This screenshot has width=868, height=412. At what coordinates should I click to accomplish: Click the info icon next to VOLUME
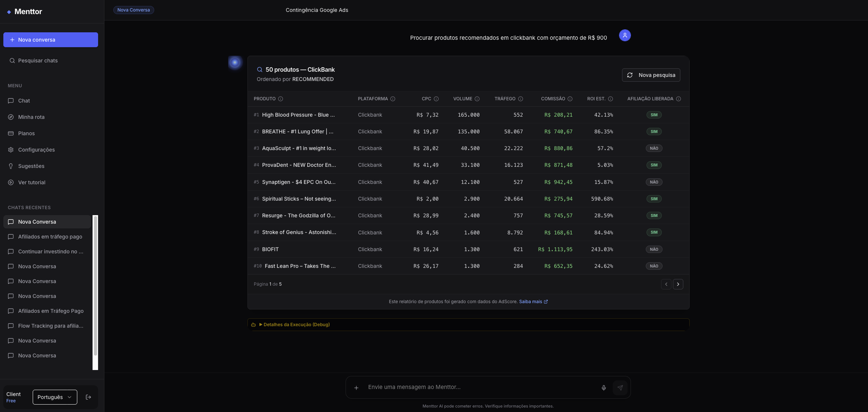click(477, 99)
